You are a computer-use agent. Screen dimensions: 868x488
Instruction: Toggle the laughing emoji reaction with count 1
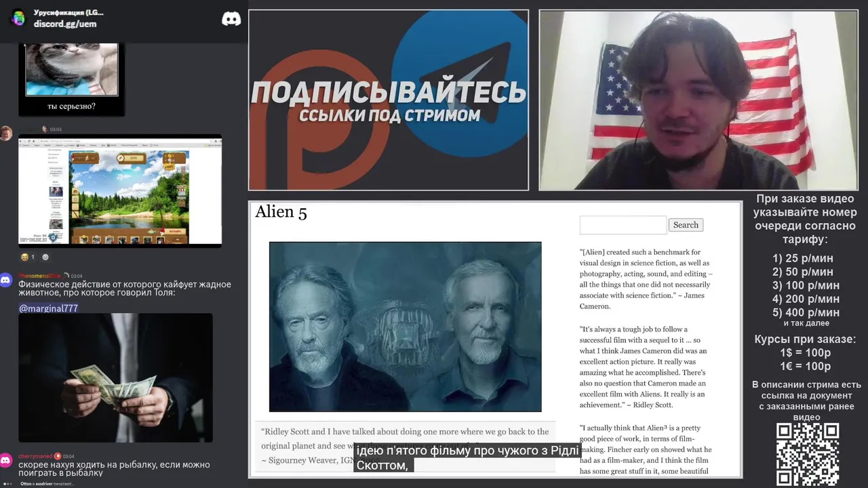pyautogui.click(x=28, y=258)
